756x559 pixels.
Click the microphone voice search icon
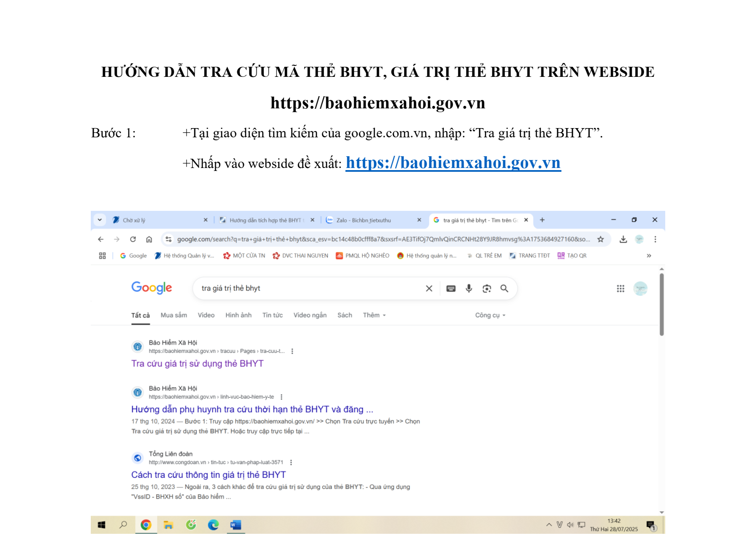pos(469,289)
